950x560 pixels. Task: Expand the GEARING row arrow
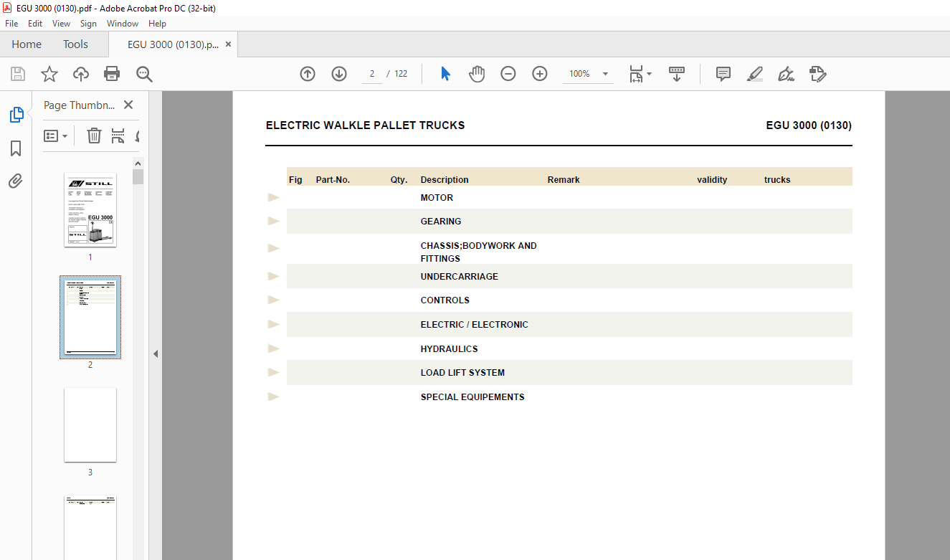click(x=273, y=221)
